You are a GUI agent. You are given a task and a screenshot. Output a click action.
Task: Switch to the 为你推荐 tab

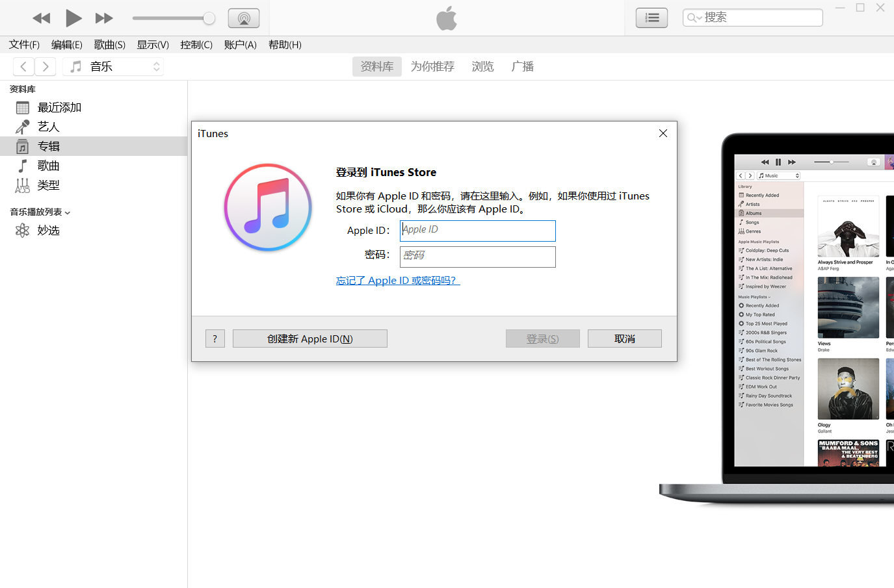point(432,66)
